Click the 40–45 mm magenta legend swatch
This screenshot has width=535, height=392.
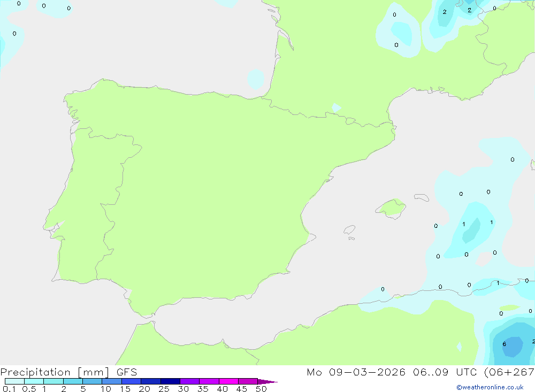tap(228, 381)
